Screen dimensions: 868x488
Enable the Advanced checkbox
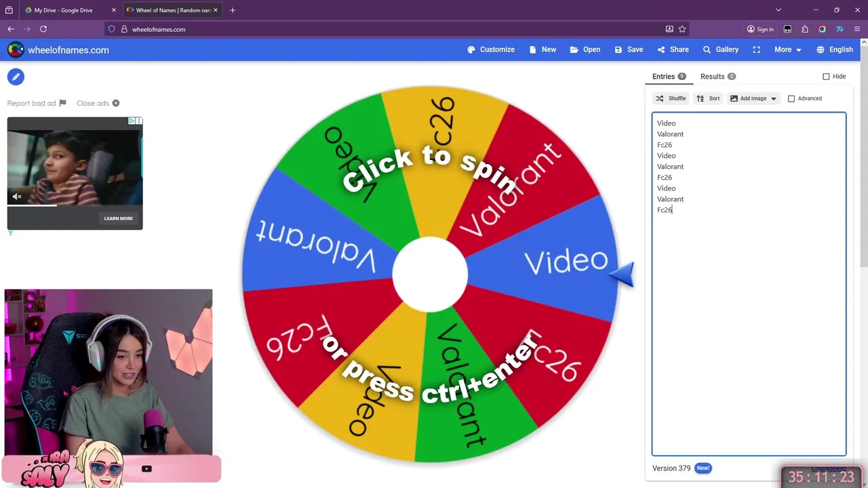(x=791, y=98)
